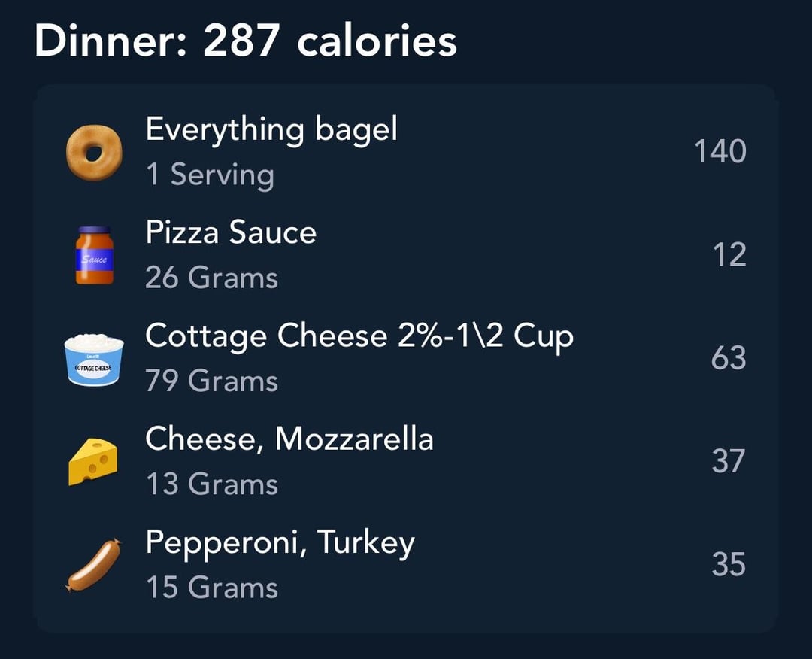
Task: Tap the pizza sauce jar icon
Action: pyautogui.click(x=94, y=256)
